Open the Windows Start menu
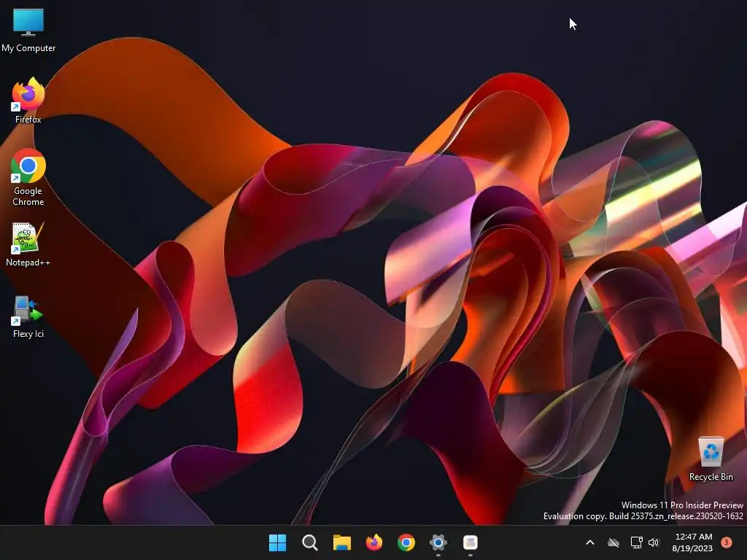 coord(277,542)
